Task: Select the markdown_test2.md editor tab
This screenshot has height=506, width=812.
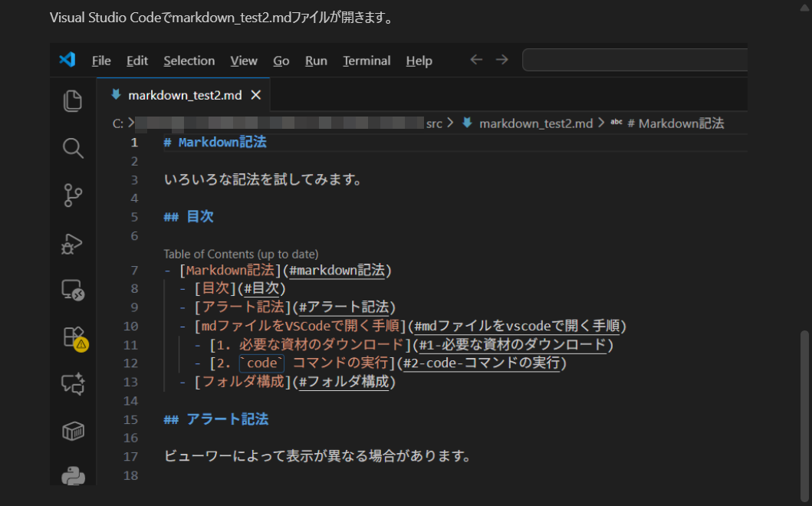Action: click(x=184, y=95)
